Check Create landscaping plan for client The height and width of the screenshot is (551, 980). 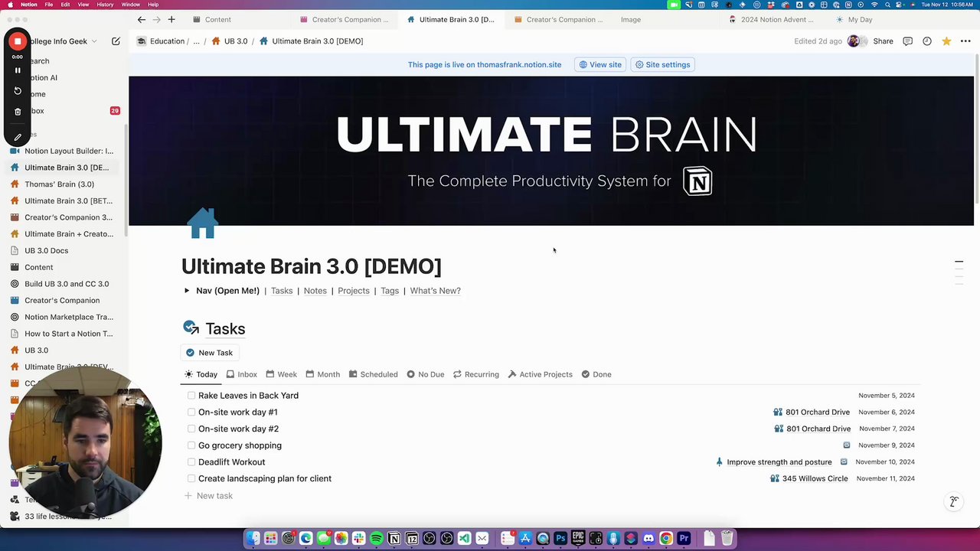pos(191,478)
